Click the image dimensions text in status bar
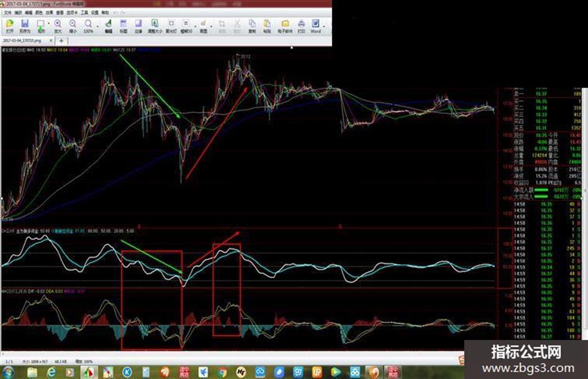Viewport: 588px width, 379px height. coord(34,362)
